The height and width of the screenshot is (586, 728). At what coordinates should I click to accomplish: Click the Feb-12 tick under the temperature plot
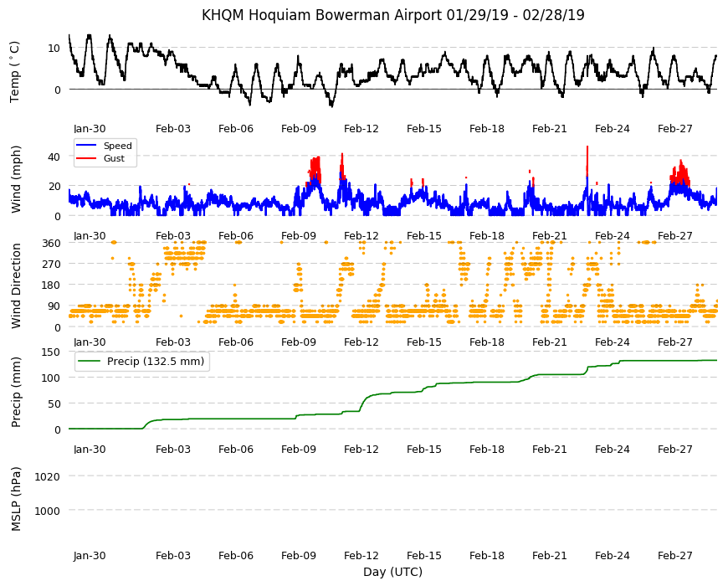click(x=361, y=129)
